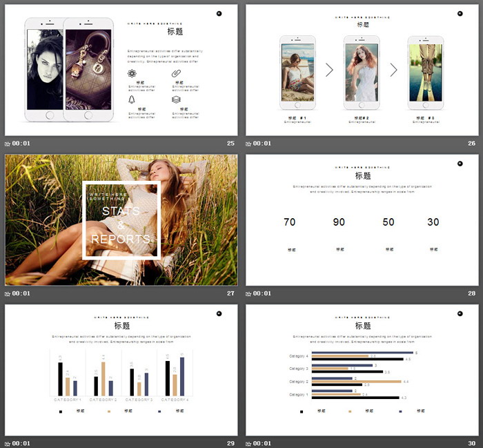Click the atom icon in slide 25
Screen dimensions: 483x448
pos(132,73)
